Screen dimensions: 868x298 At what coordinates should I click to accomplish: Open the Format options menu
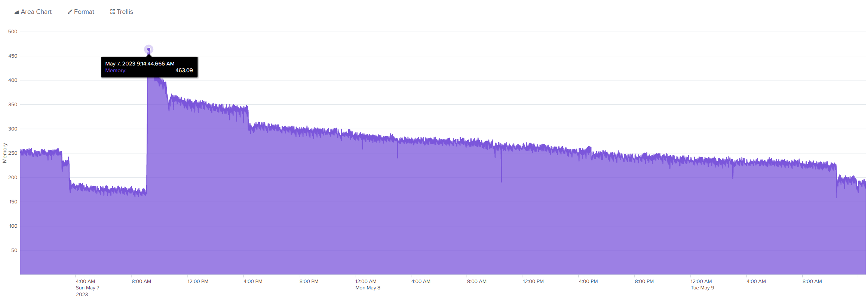point(81,12)
